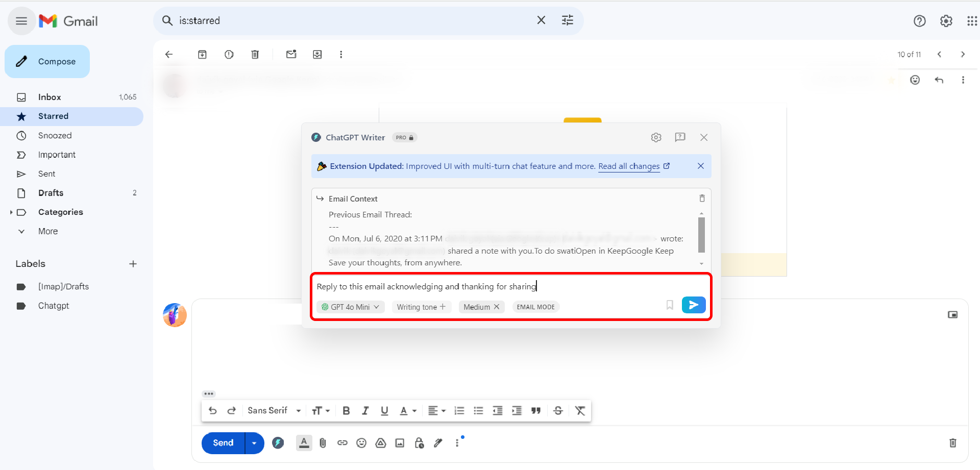Toggle bold formatting
980x470 pixels.
pos(346,411)
